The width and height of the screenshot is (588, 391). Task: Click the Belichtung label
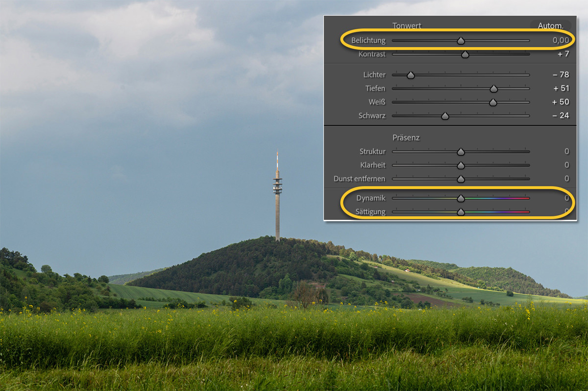coord(368,40)
